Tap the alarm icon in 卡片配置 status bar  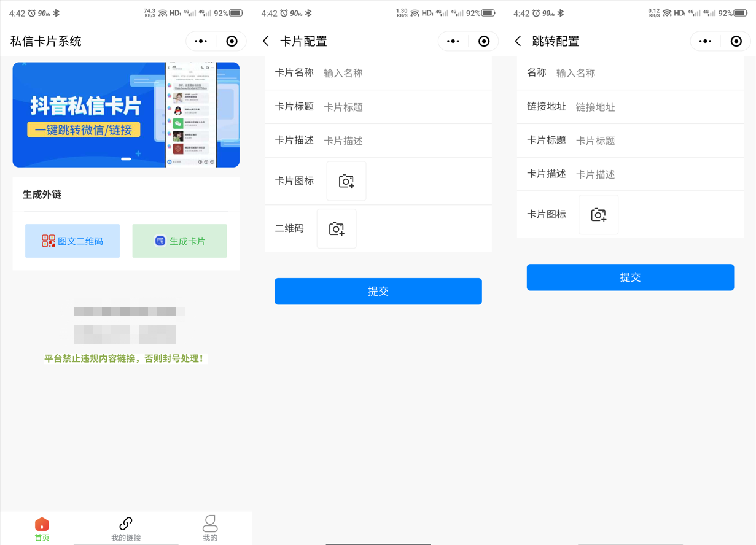[x=284, y=13]
